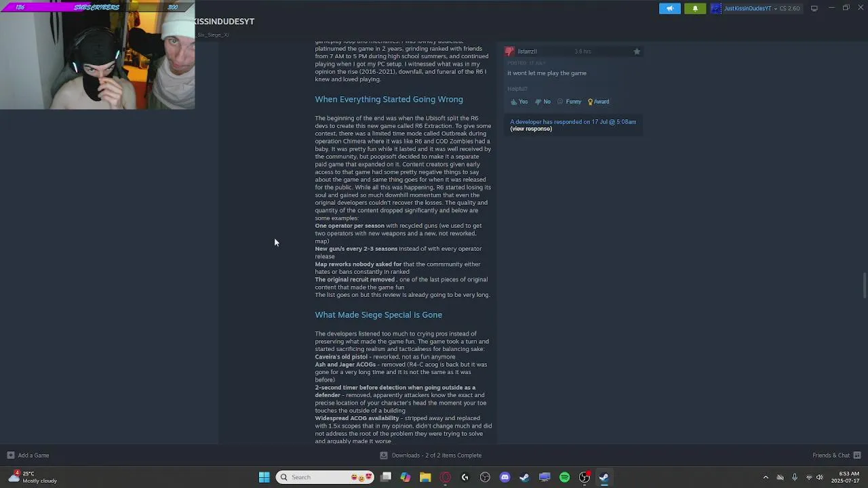This screenshot has width=868, height=488.
Task: Open Opera GX browser from the taskbar
Action: click(x=445, y=477)
